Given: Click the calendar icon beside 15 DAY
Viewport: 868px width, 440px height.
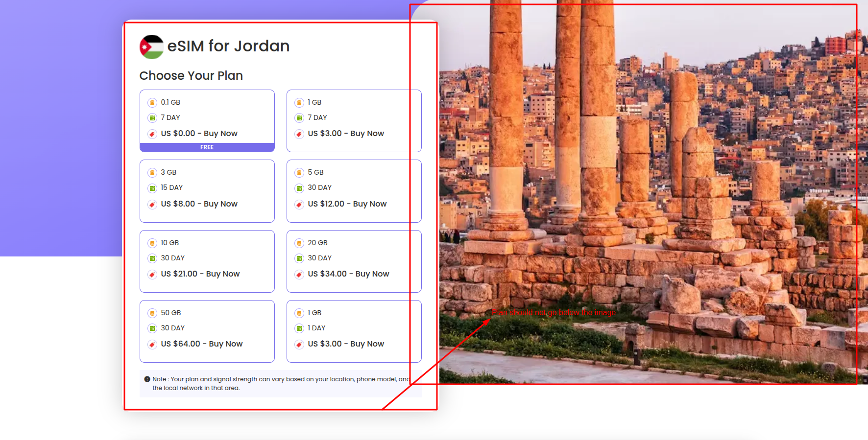Looking at the screenshot, I should [x=152, y=188].
